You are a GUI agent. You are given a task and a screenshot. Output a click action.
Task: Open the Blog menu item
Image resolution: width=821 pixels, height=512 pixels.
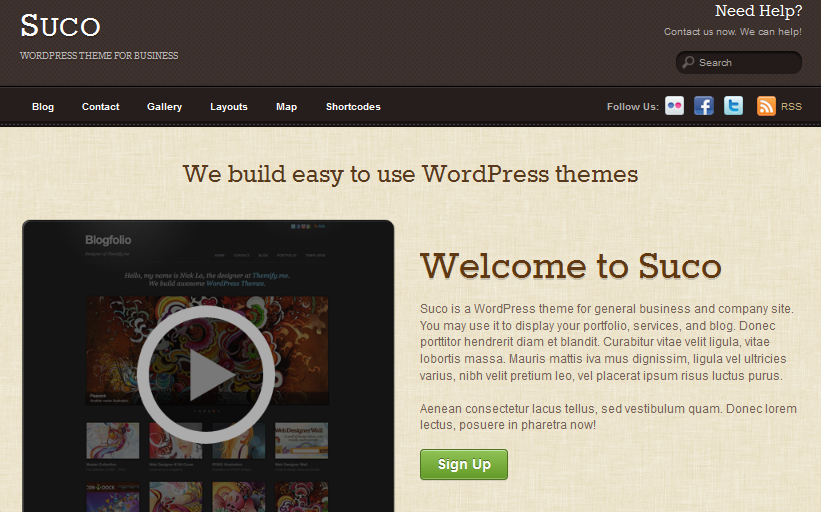(x=43, y=106)
